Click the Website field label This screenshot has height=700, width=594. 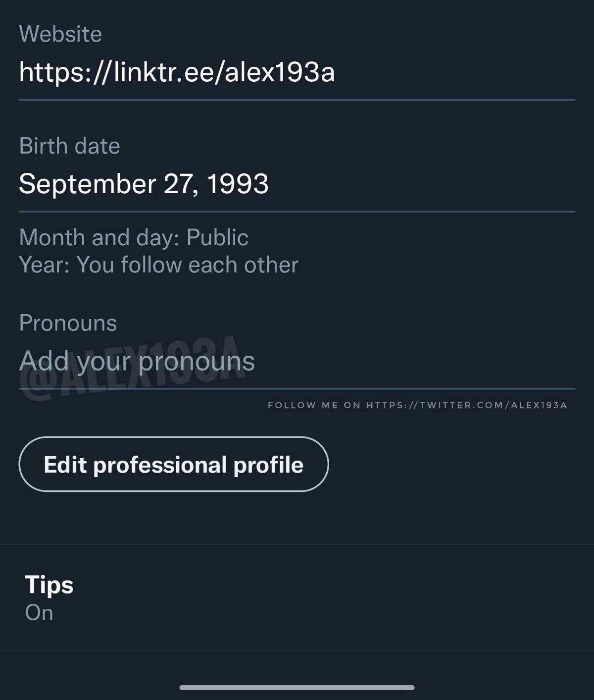click(60, 34)
